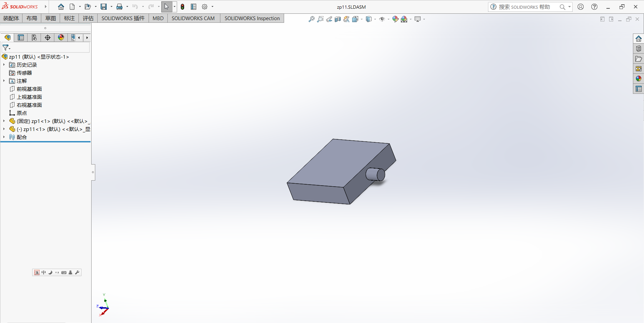Viewport: 644px width, 323px height.
Task: Open the PropertyManager tab icon
Action: 21,38
